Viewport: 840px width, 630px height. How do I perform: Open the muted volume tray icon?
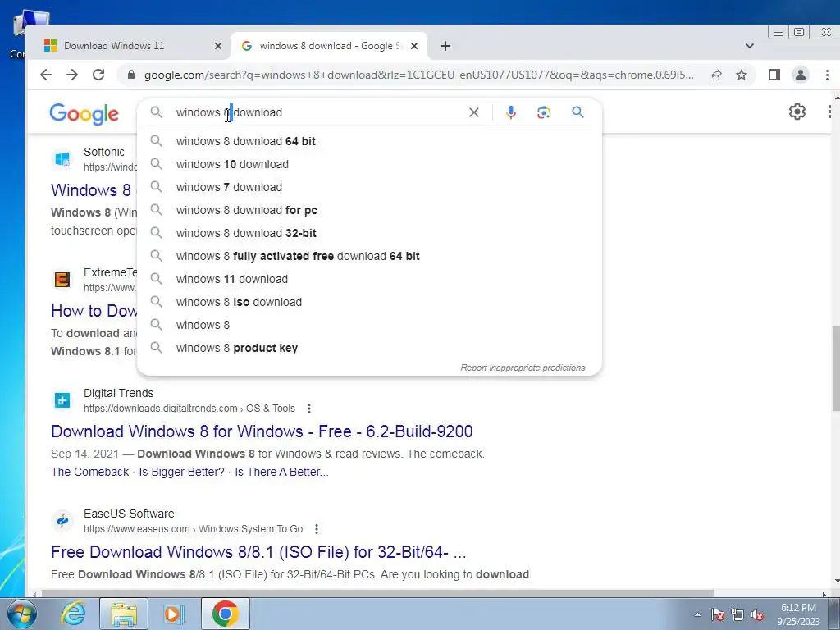(x=757, y=615)
